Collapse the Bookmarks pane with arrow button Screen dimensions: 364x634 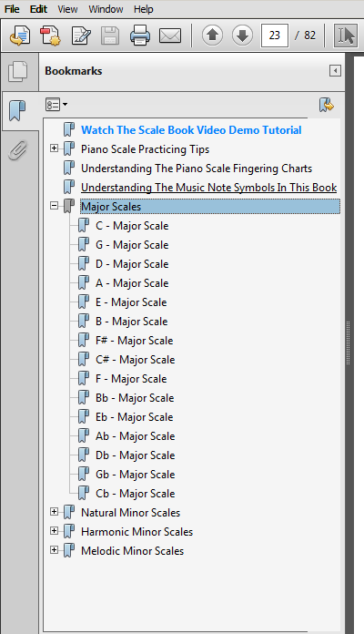(x=335, y=71)
